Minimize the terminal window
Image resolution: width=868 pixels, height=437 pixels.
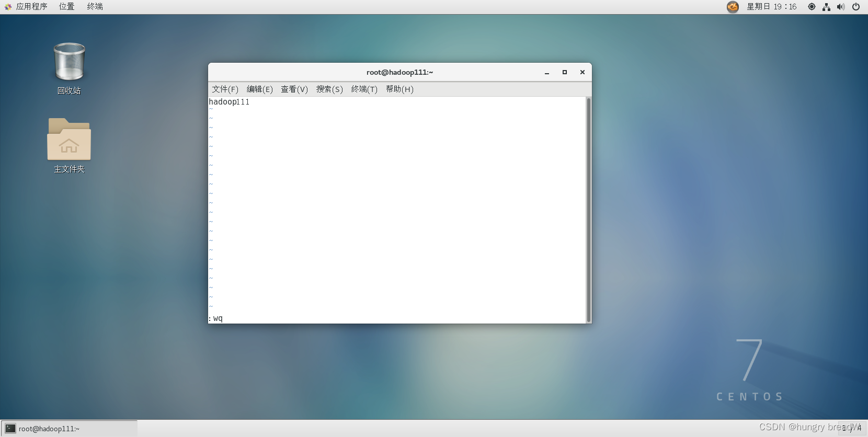tap(547, 73)
